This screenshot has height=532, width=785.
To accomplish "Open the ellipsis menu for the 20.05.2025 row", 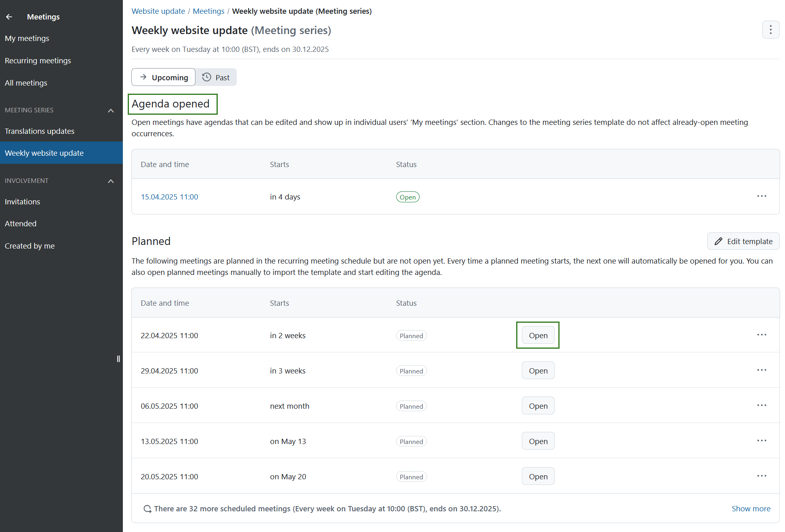I will coord(761,476).
